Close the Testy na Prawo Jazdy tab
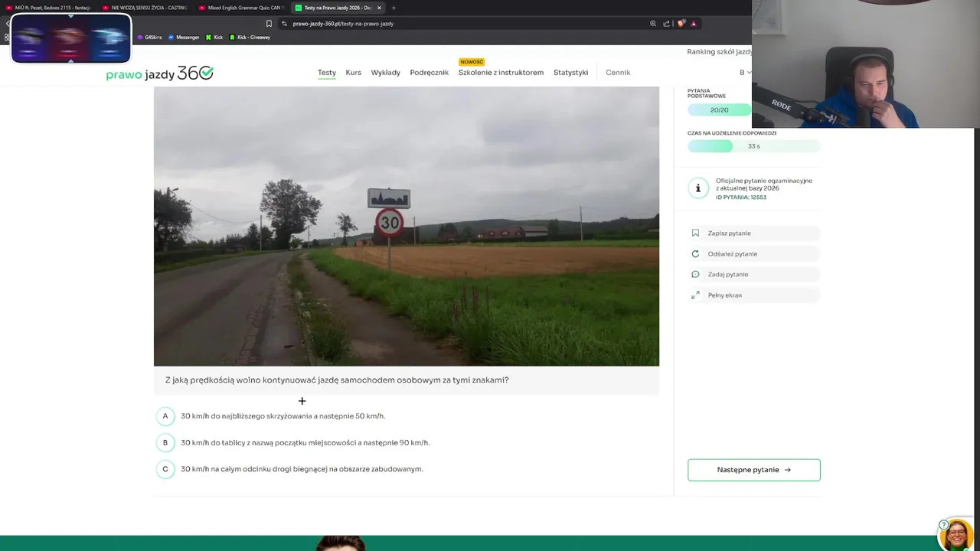 tap(379, 8)
